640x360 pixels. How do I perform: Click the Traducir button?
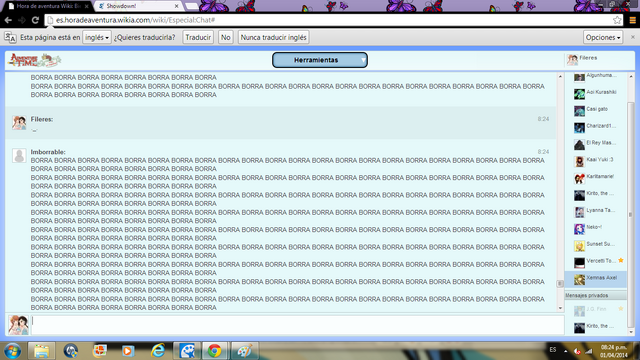198,37
